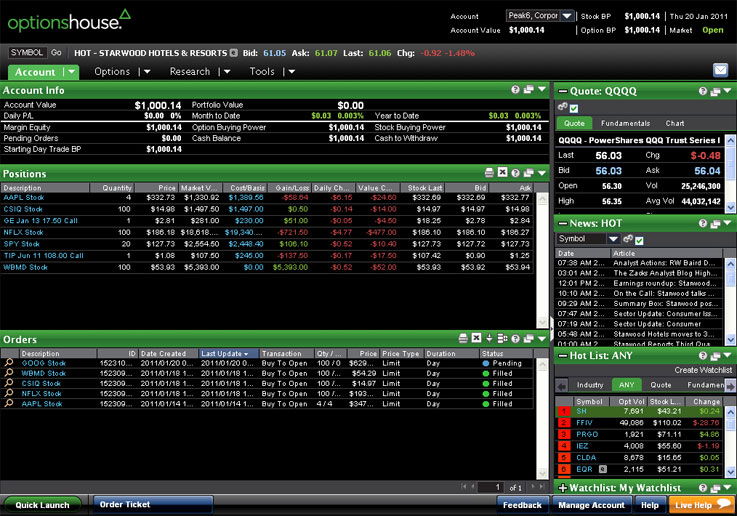Open Orders panel options triangle menu
The height and width of the screenshot is (516, 737).
541,338
